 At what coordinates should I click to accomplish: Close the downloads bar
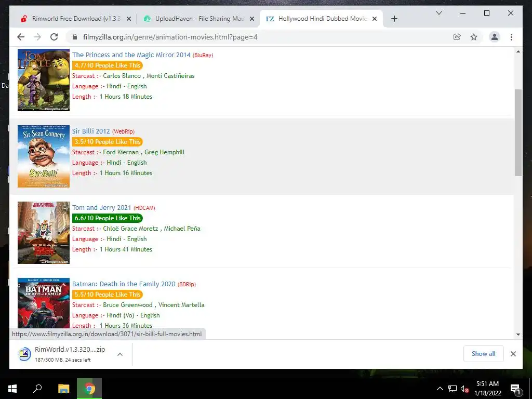tap(513, 354)
